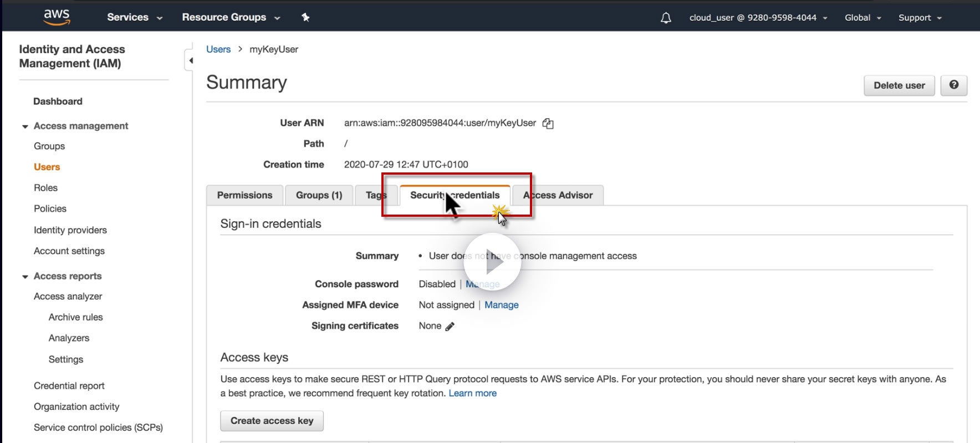This screenshot has width=980, height=443.
Task: Collapse the Access reports section
Action: tap(25, 277)
